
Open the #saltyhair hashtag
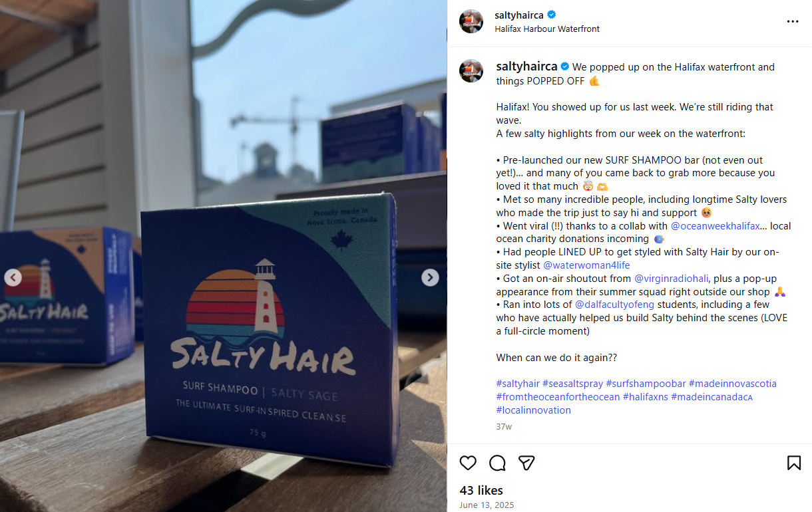[x=518, y=383]
